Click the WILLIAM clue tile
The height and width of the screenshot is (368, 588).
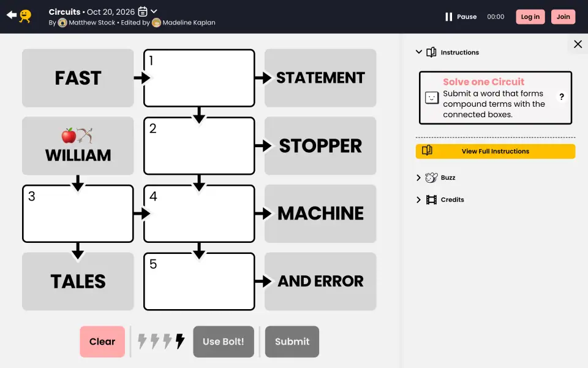click(x=78, y=146)
